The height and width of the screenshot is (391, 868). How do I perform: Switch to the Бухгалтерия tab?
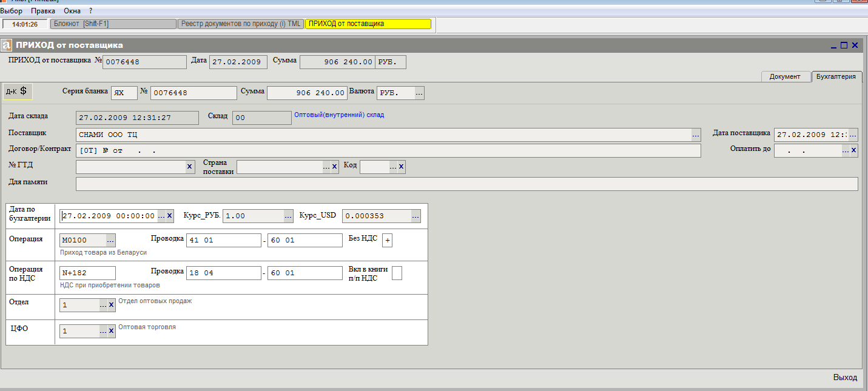(x=836, y=76)
